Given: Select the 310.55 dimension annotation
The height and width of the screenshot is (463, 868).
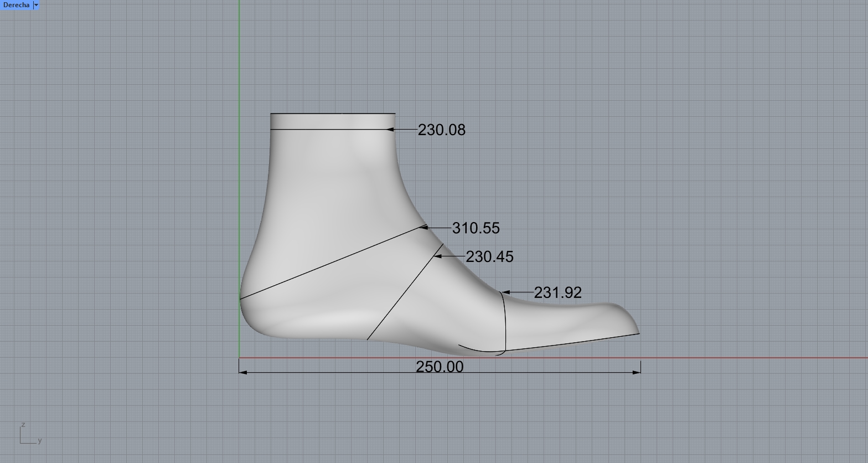Looking at the screenshot, I should pos(476,228).
